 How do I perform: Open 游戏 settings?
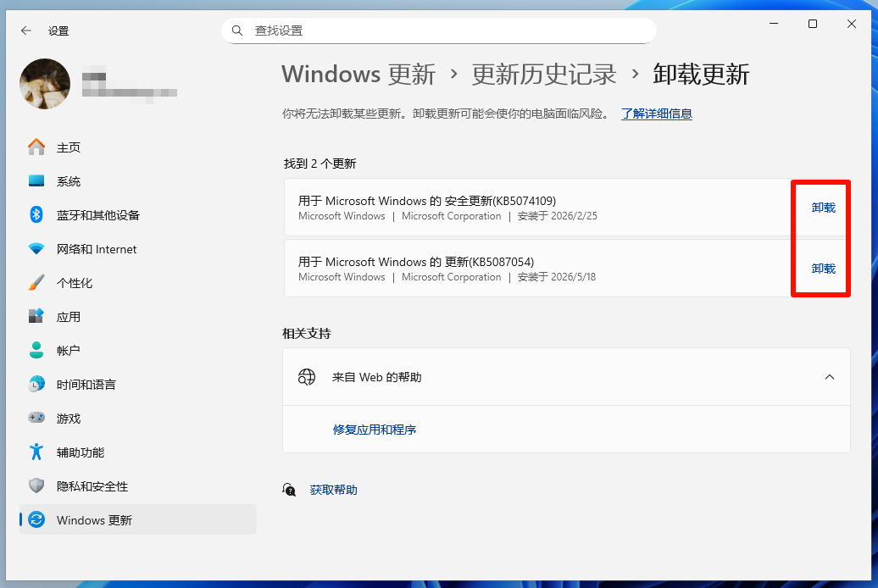pyautogui.click(x=138, y=419)
